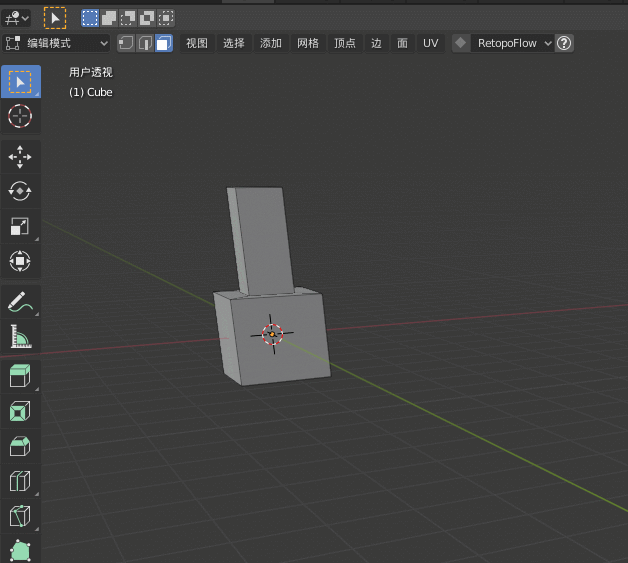Enable edge select mode
Image resolution: width=628 pixels, height=563 pixels.
[x=145, y=43]
